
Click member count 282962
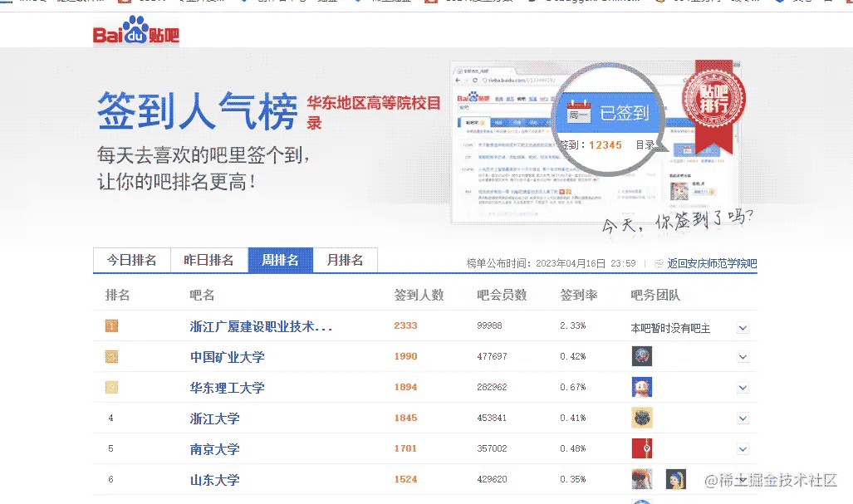tap(492, 387)
